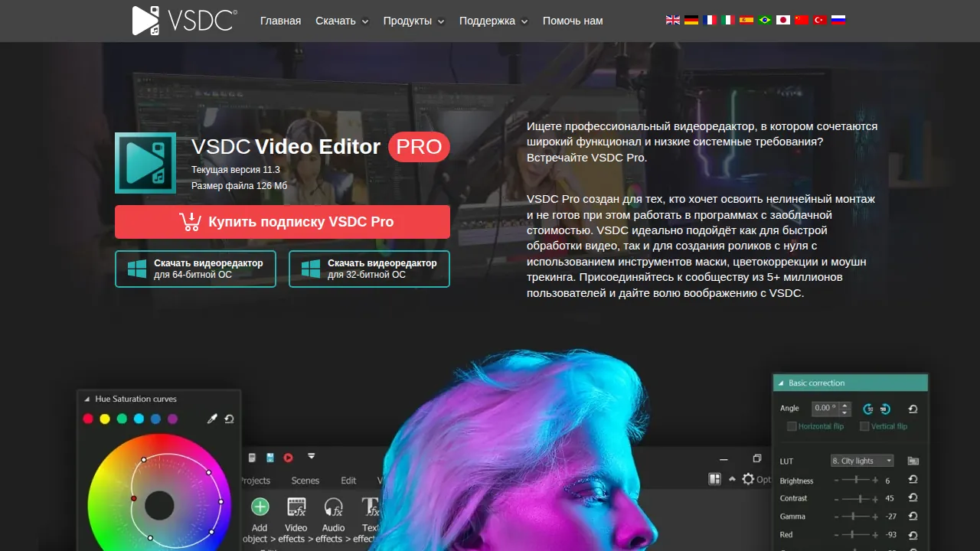
Task: Click the Options gear icon
Action: coord(748,479)
